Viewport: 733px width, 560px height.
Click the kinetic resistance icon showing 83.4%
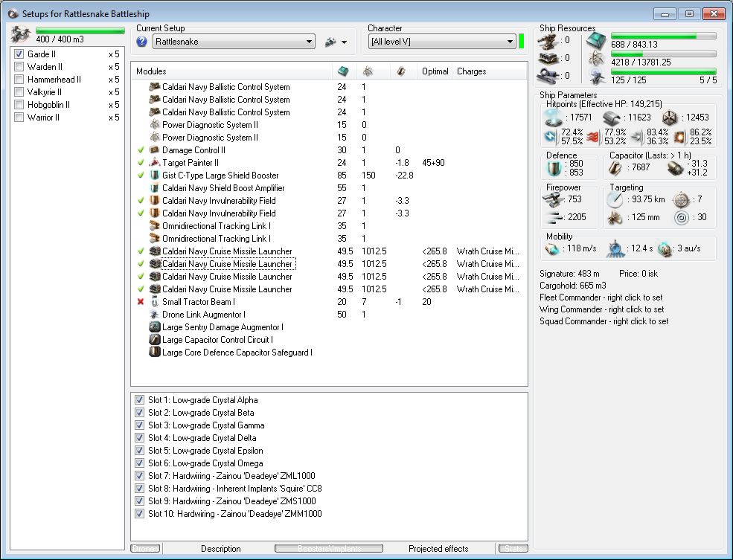coord(637,137)
